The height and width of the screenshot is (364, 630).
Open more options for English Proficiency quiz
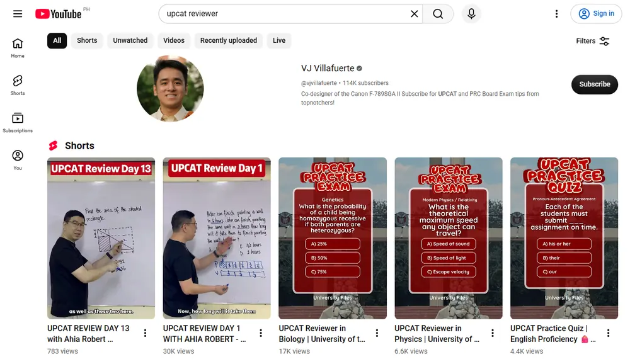[x=609, y=333]
